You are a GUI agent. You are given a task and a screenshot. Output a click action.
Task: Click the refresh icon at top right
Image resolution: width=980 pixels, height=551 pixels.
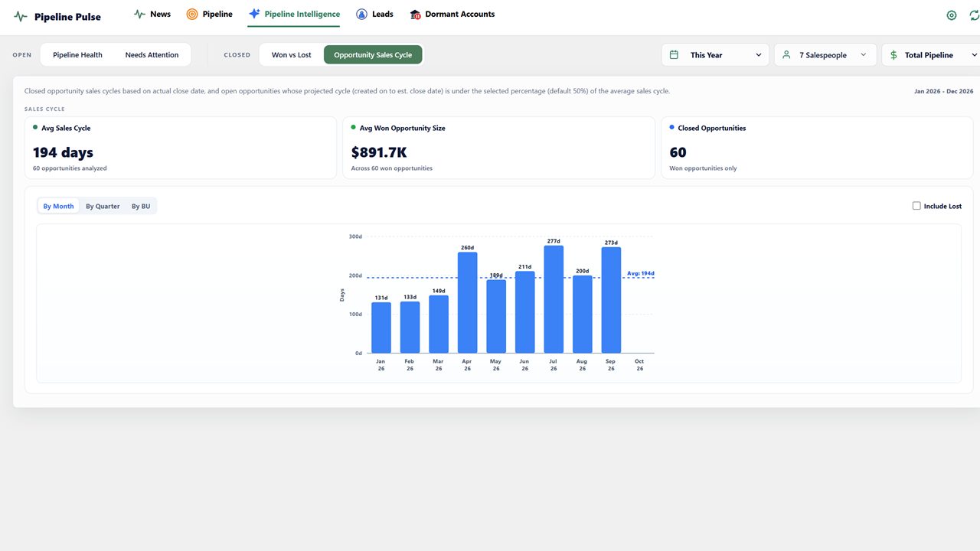pos(975,15)
